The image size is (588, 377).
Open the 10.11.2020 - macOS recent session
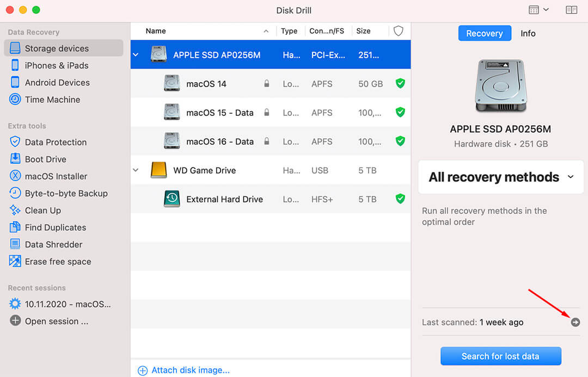tap(68, 304)
